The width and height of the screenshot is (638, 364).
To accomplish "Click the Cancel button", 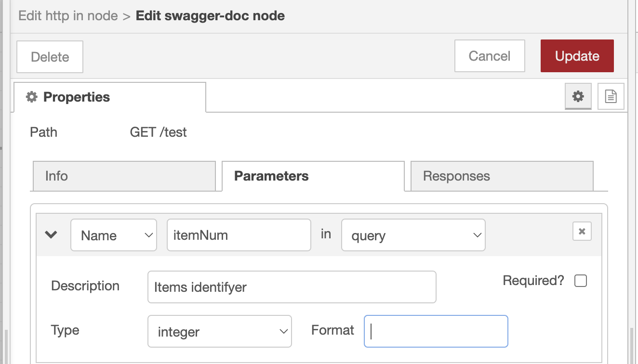I will (x=489, y=56).
